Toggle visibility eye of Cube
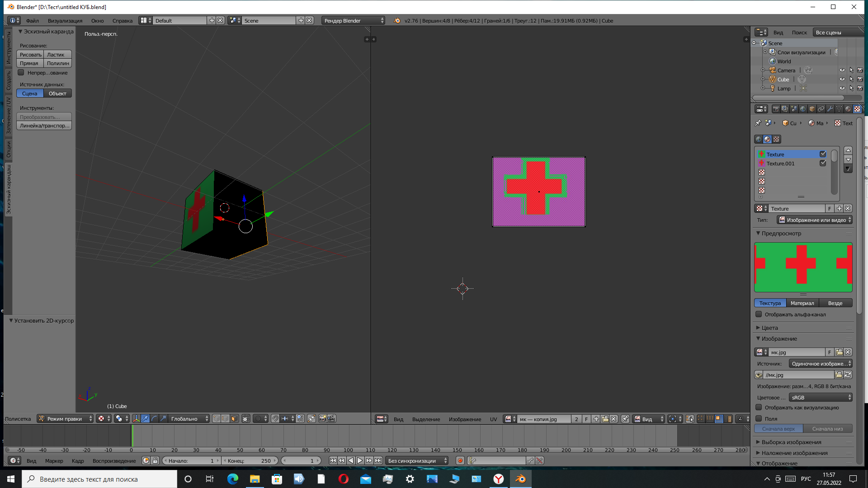The width and height of the screenshot is (868, 488). [842, 80]
